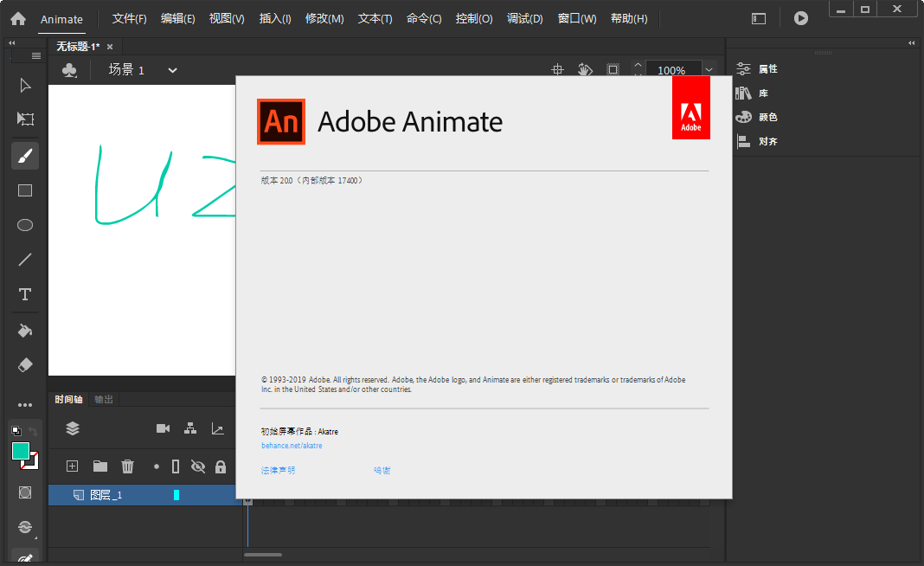Select the Eraser tool
Screen dimensions: 924x566
[24, 364]
